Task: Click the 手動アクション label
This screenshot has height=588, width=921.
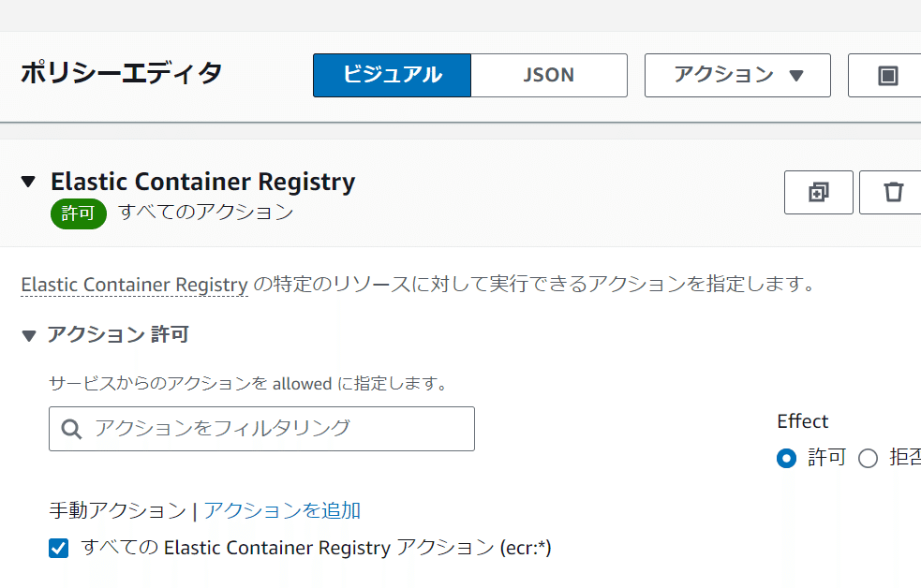Action: pos(117,510)
